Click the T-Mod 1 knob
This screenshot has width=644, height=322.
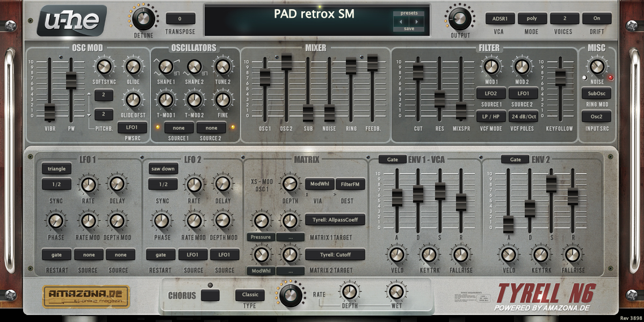(165, 99)
